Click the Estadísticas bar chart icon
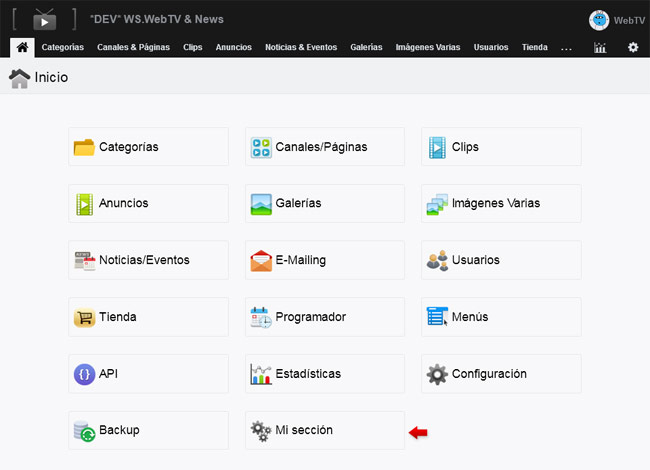Screen dimensions: 650x470 (x=261, y=374)
